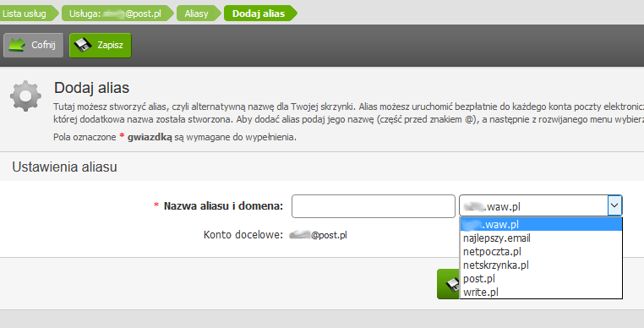Click the floppy disk icon on Zapisz

[83, 45]
